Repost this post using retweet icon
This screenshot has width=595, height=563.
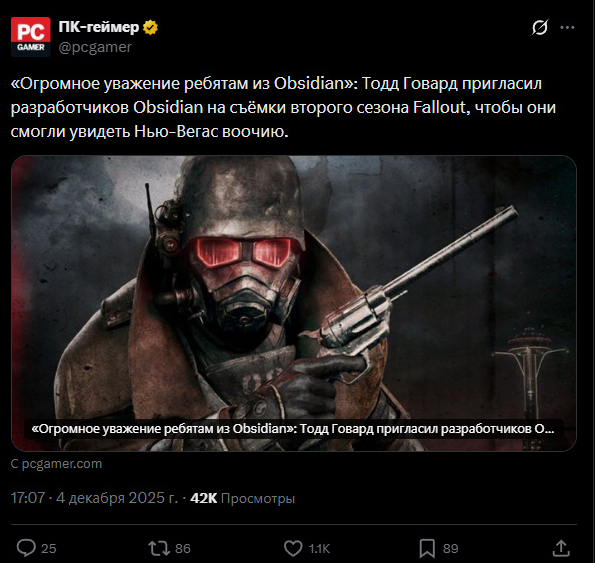point(159,548)
